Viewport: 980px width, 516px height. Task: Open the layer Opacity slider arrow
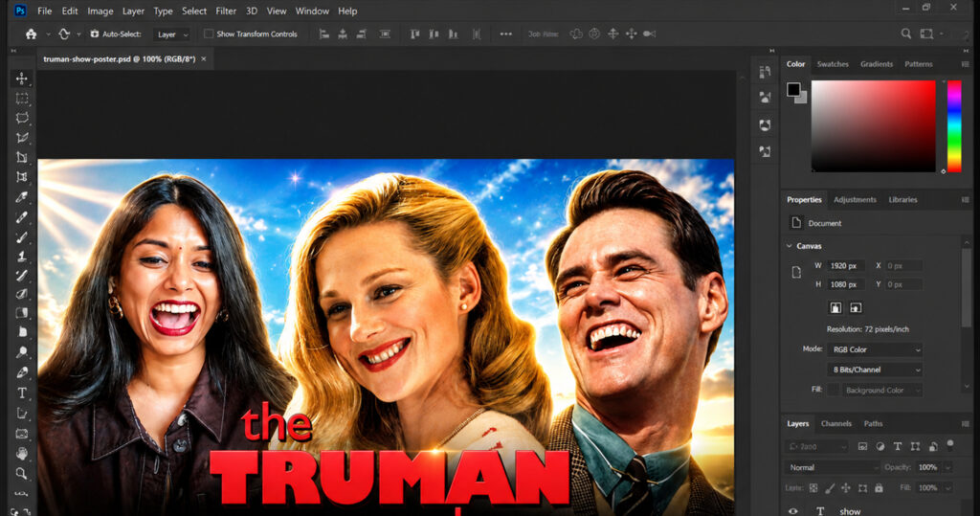click(x=948, y=467)
